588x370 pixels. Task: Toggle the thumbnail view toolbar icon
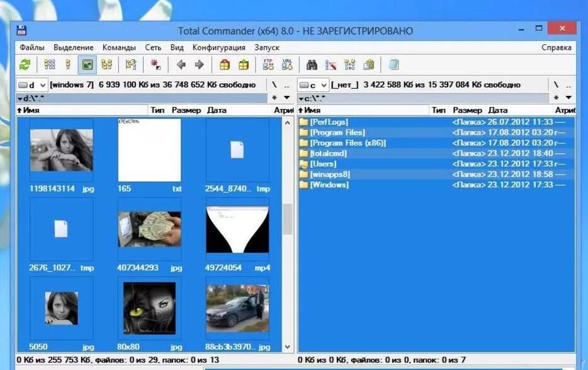coord(87,65)
